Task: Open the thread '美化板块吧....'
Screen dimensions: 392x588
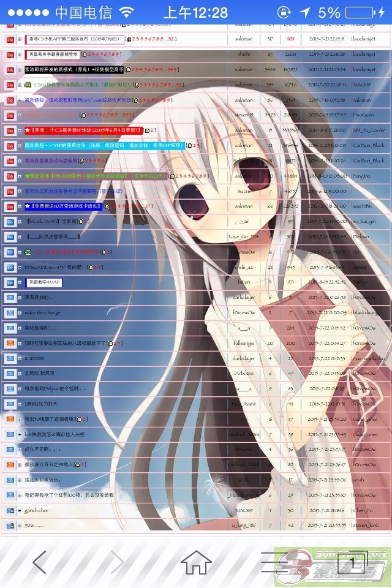Action: click(x=40, y=328)
